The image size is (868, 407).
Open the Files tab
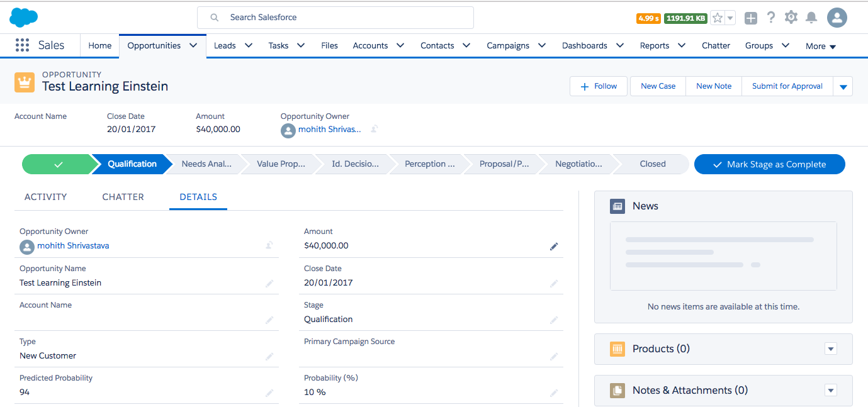(329, 45)
